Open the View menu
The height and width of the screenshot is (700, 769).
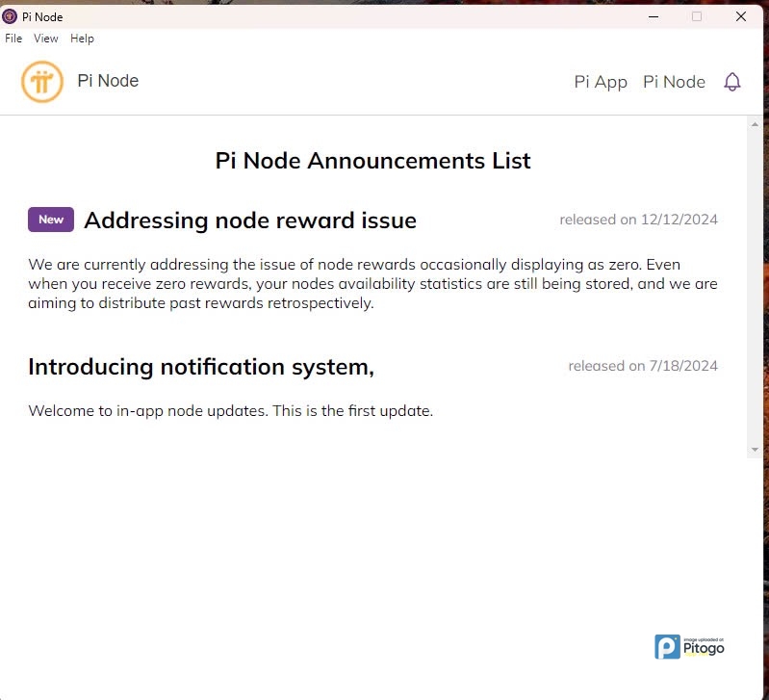pyautogui.click(x=46, y=39)
